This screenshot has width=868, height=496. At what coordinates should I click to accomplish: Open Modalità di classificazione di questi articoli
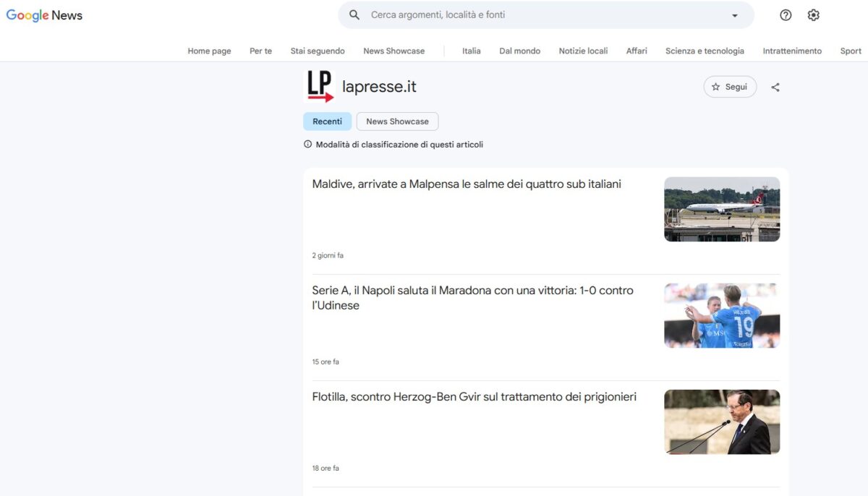tap(399, 145)
